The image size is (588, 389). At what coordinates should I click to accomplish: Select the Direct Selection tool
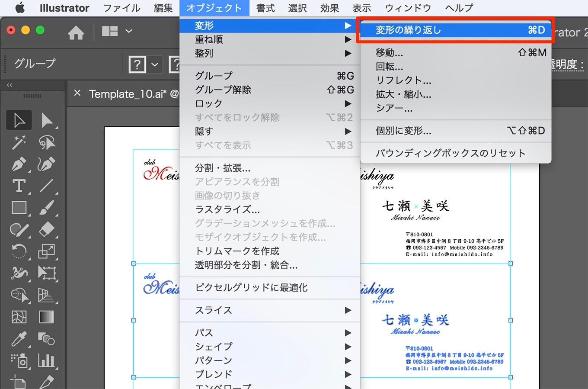click(x=47, y=120)
